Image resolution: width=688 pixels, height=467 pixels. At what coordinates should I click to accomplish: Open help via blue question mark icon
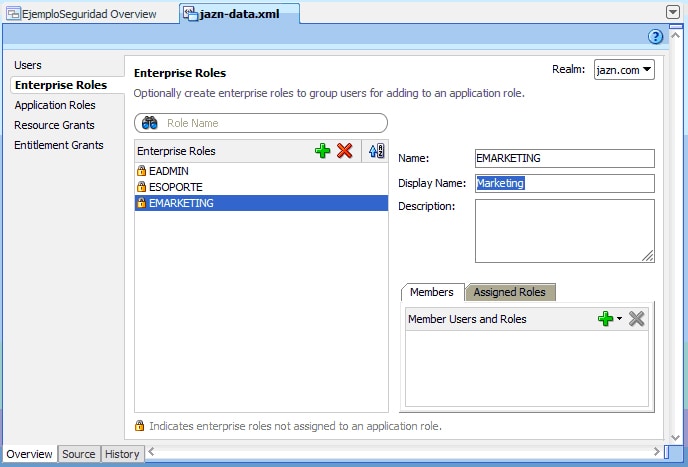coord(656,36)
